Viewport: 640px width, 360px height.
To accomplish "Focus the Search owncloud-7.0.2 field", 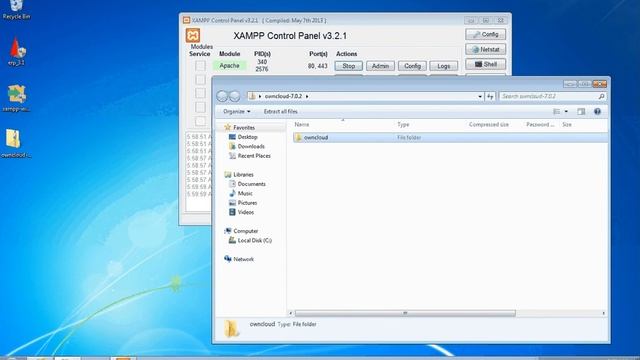I will coord(553,96).
